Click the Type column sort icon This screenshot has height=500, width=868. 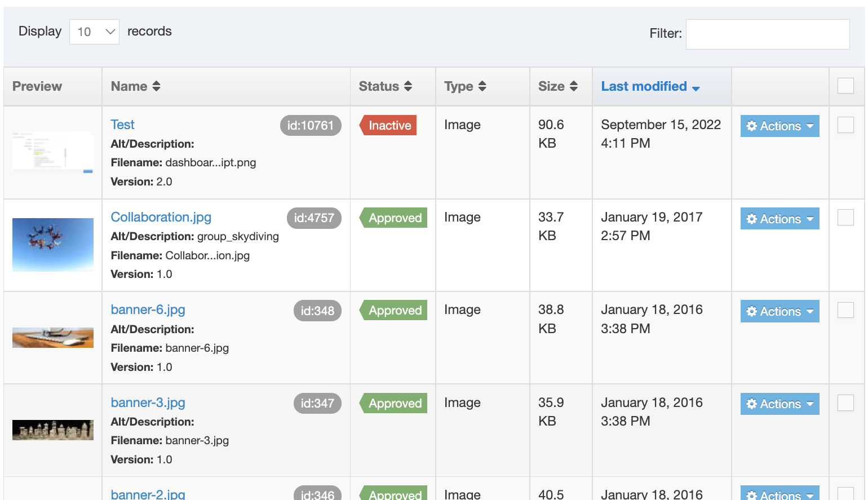pos(482,86)
